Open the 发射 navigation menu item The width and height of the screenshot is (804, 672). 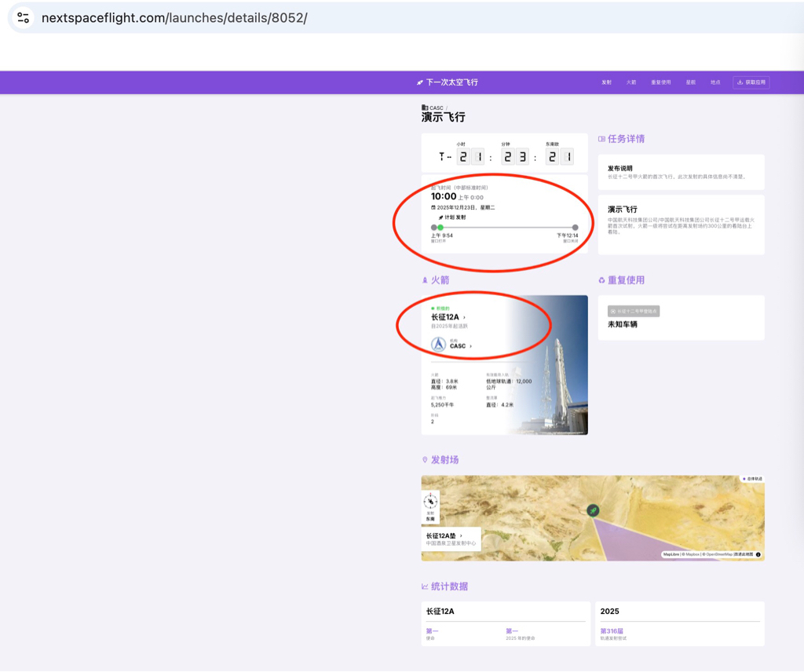coord(607,82)
